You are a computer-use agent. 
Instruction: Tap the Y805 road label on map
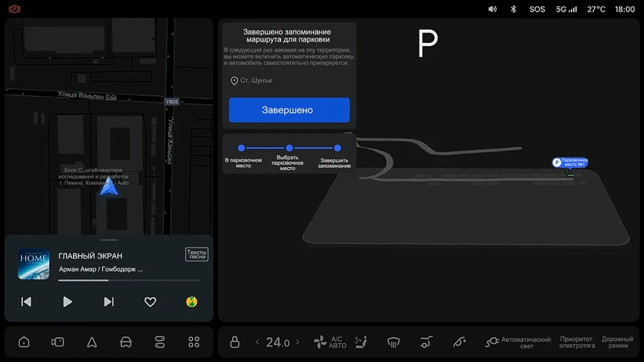[172, 102]
